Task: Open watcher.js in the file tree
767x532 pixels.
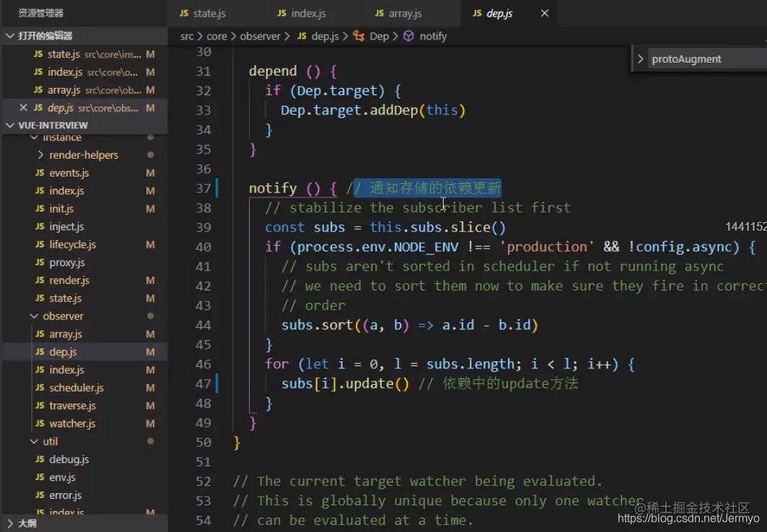Action: 84,424
